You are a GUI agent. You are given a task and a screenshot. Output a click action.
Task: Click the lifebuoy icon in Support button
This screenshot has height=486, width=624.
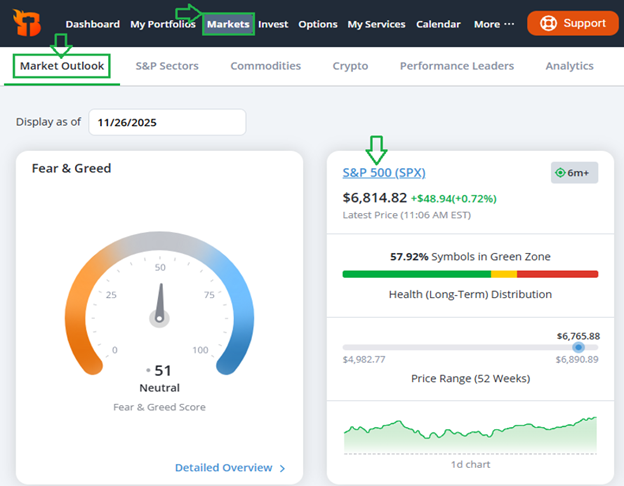tap(547, 23)
